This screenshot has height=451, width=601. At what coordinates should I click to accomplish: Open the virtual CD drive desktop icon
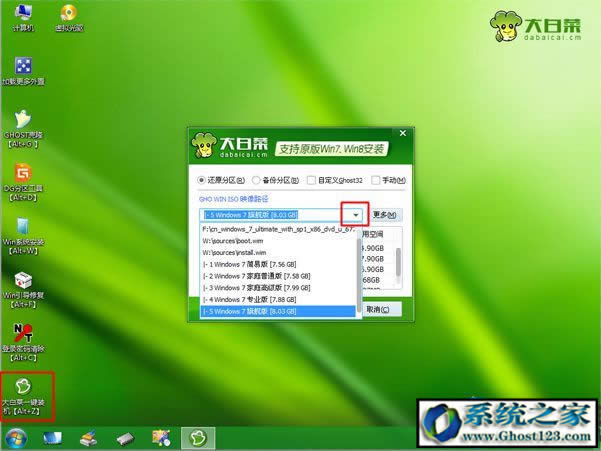tap(69, 17)
